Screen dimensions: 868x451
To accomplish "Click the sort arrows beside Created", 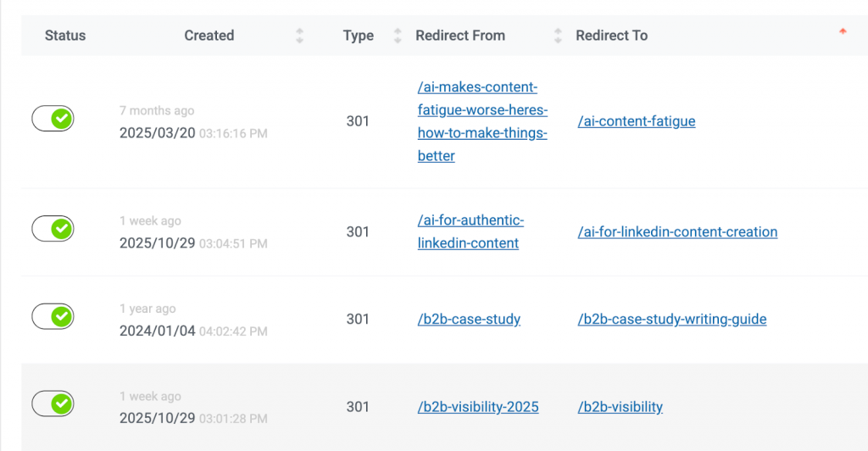I will click(x=299, y=36).
